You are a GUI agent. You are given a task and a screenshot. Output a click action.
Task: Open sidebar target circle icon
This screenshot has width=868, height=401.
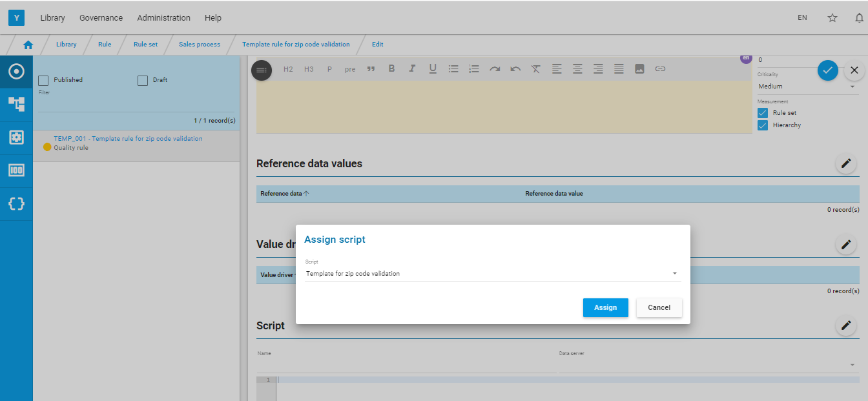tap(16, 71)
